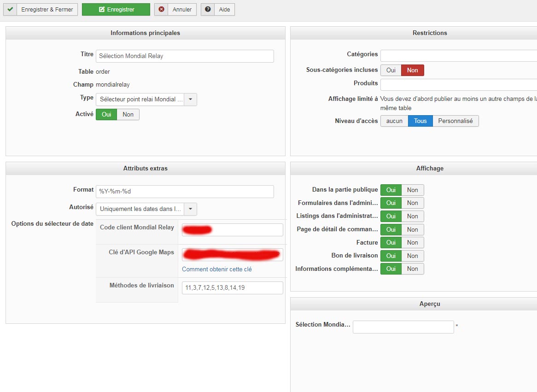Click the Attributs extras panel header
Viewport: 537px width, 392px height.
tap(145, 168)
